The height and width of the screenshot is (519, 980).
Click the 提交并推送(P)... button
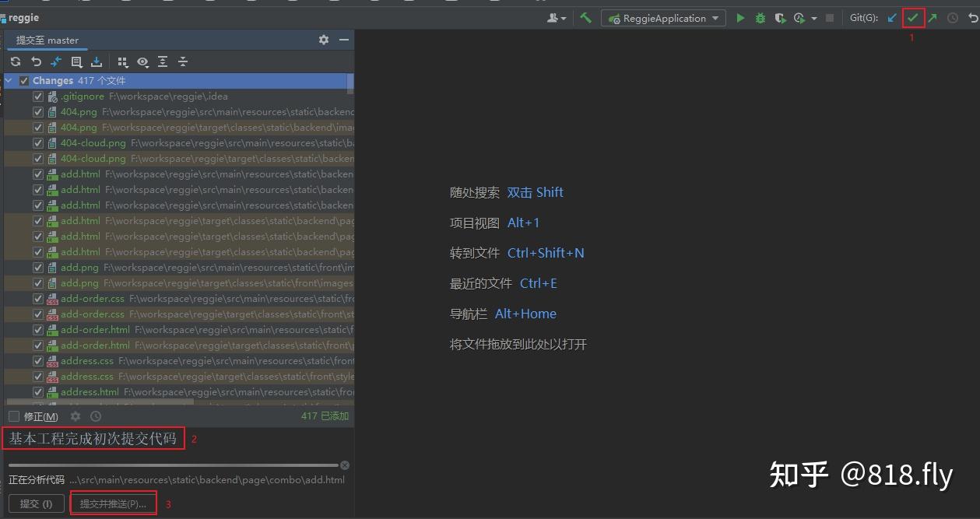click(113, 503)
